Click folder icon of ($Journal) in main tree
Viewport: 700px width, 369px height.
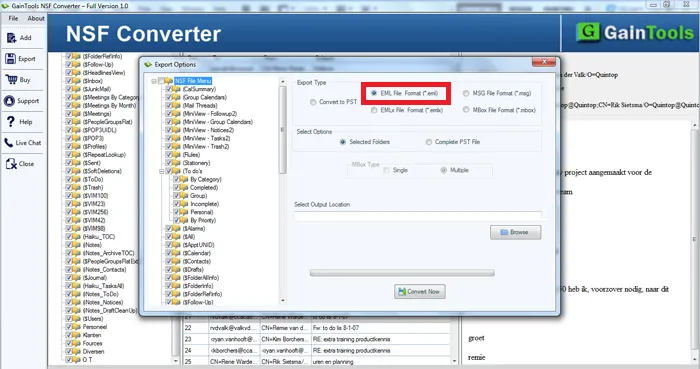click(77, 278)
